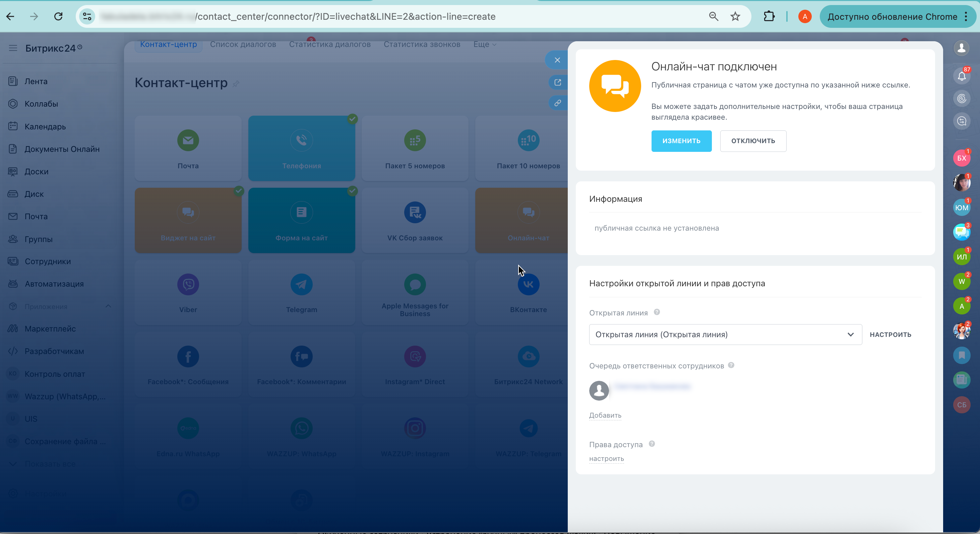Open the Открытая линия dropdown

[x=725, y=335]
